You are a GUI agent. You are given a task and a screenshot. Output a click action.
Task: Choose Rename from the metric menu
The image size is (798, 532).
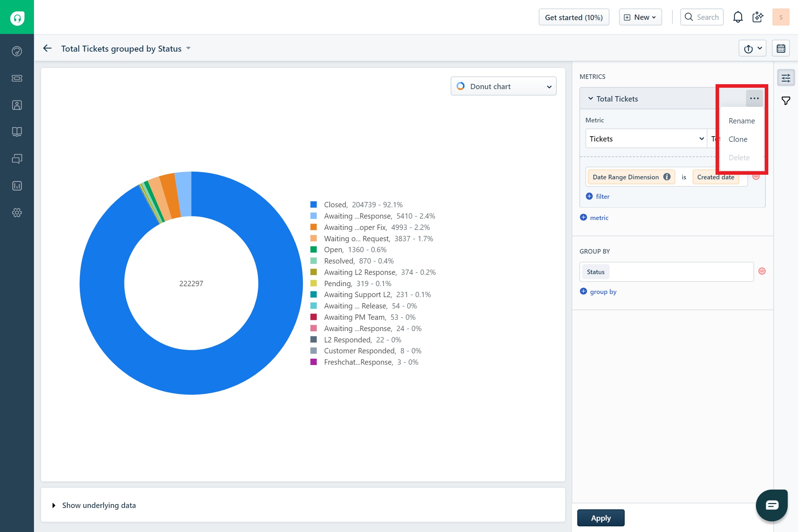tap(741, 121)
